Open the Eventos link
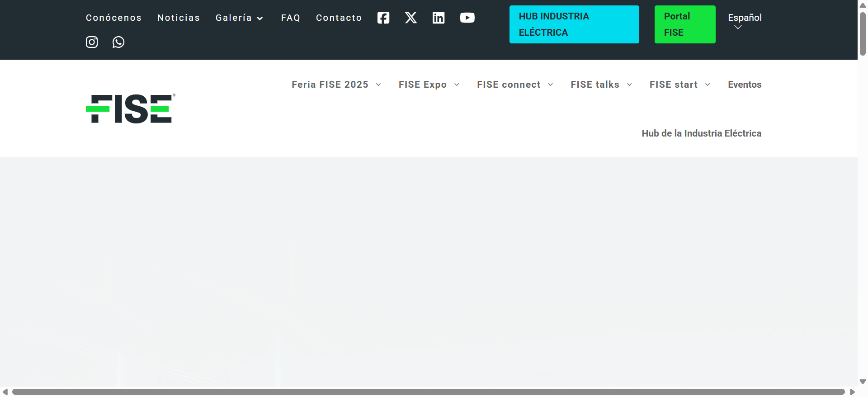Image resolution: width=868 pixels, height=397 pixels. (745, 85)
